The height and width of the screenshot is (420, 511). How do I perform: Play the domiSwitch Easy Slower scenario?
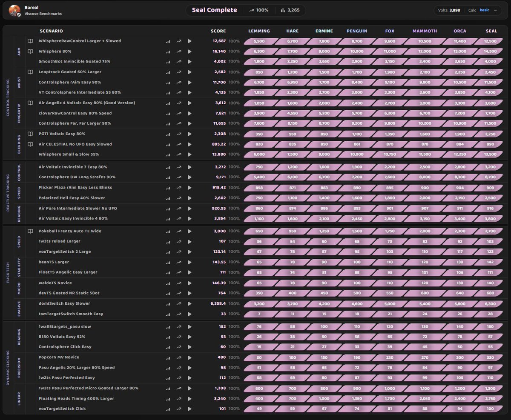pos(189,304)
